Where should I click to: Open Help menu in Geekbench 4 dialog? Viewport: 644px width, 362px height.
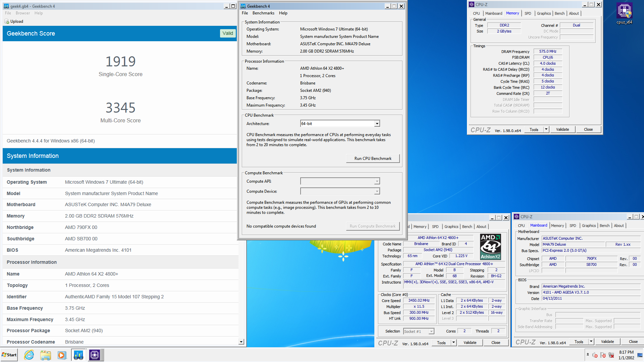tap(283, 13)
